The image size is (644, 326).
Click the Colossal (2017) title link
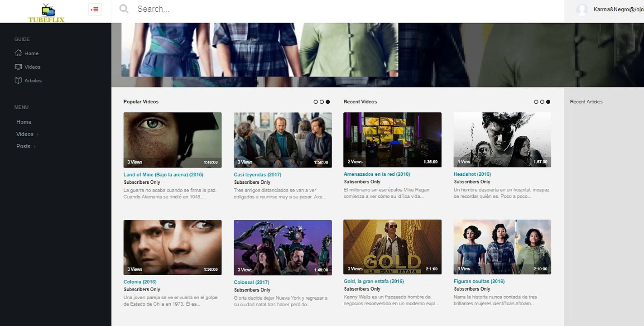click(251, 283)
